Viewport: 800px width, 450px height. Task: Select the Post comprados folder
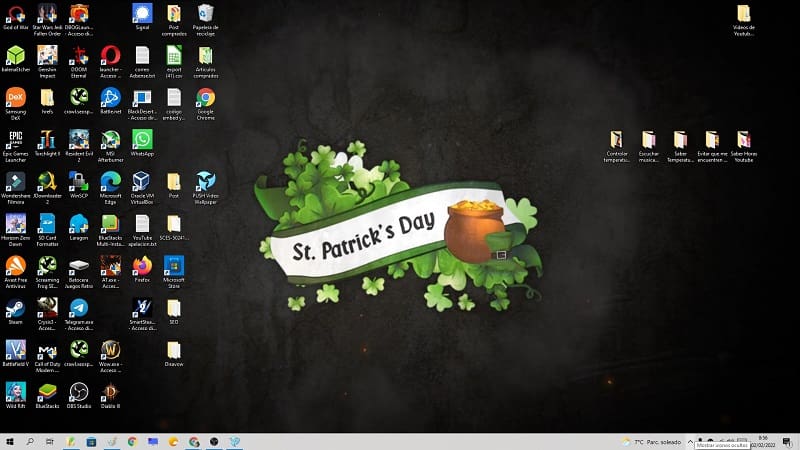pos(174,19)
